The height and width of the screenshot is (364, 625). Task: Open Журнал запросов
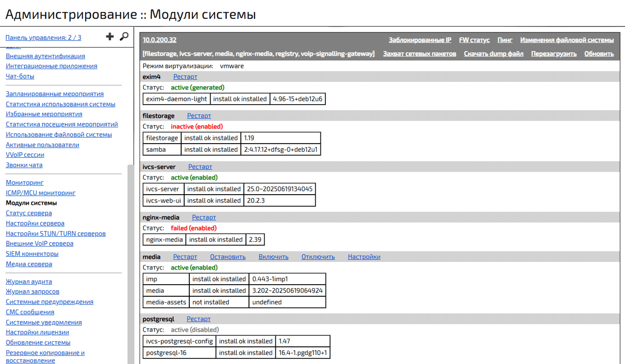[x=32, y=292]
